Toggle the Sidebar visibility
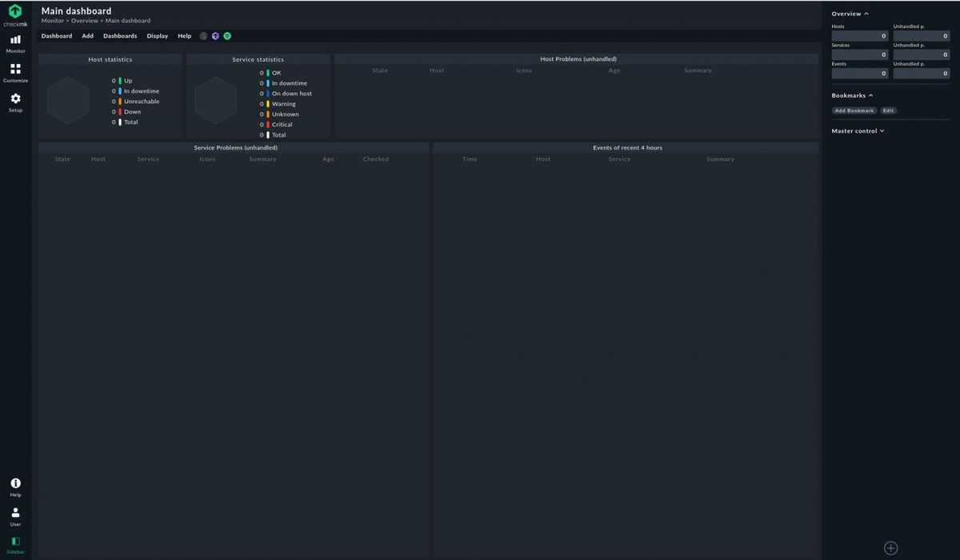The image size is (960, 560). point(15,545)
